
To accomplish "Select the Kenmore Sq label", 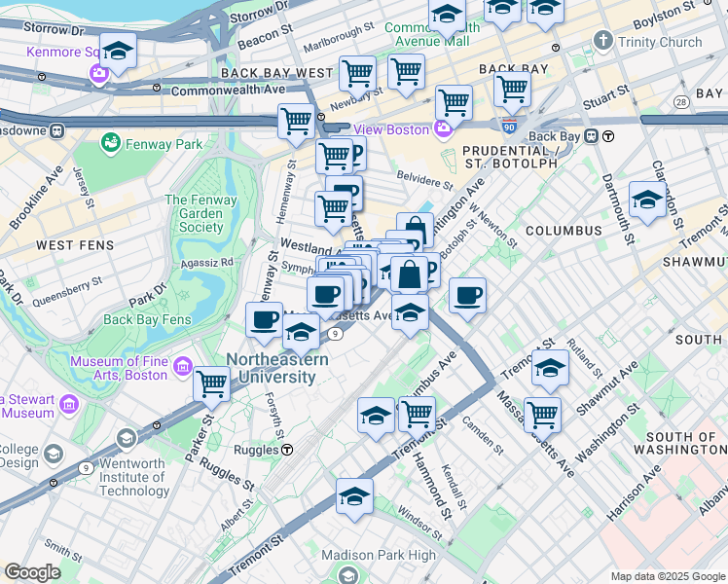I will [x=62, y=52].
